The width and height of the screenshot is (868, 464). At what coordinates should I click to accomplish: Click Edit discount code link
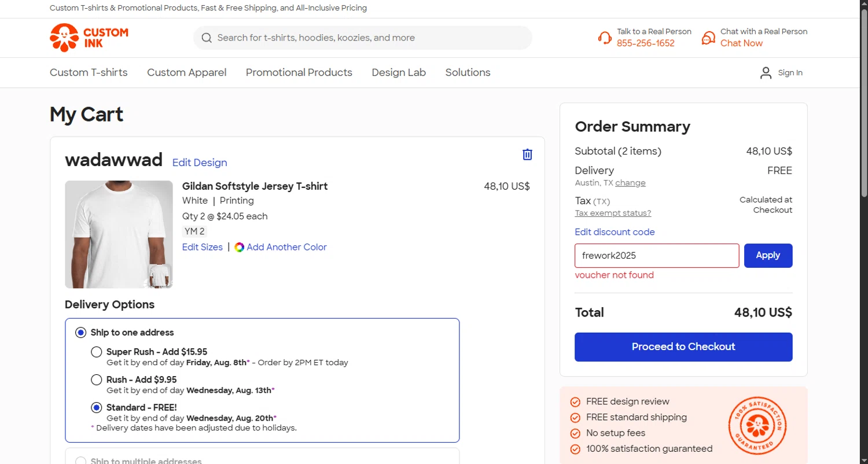tap(615, 233)
